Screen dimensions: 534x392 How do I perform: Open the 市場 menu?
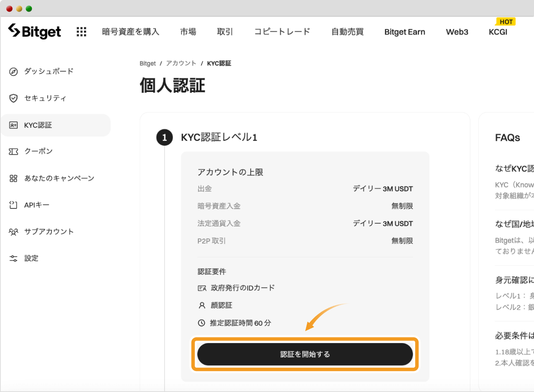[x=188, y=32]
